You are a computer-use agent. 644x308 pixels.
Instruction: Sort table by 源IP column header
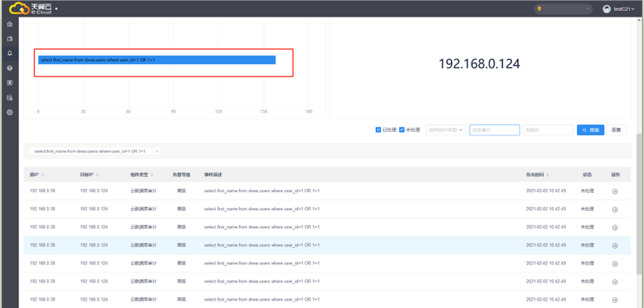point(36,175)
